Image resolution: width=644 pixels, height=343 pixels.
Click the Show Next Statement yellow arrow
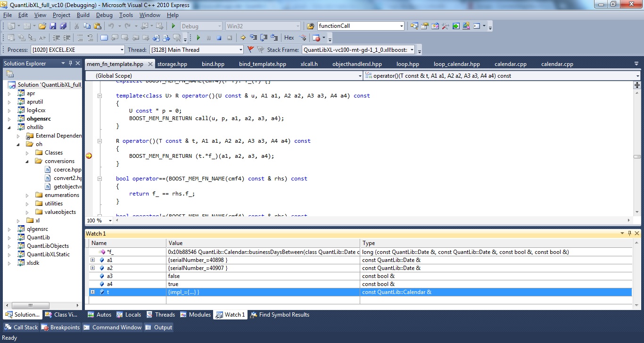point(243,38)
